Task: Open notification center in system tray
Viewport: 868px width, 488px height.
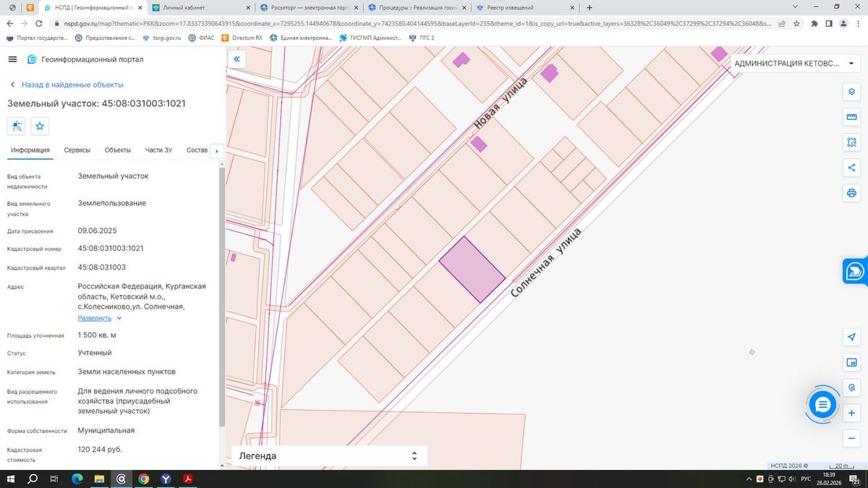Action: pyautogui.click(x=856, y=479)
